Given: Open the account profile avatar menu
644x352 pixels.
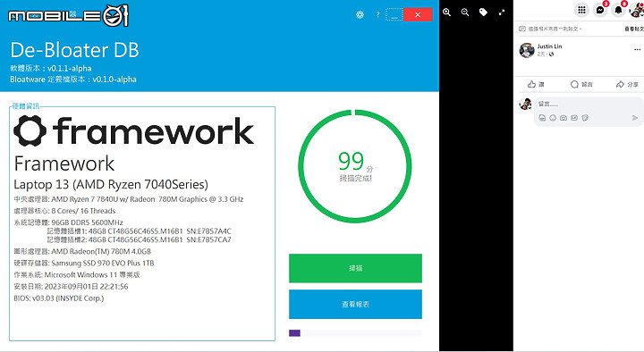Looking at the screenshot, I should click(x=637, y=10).
